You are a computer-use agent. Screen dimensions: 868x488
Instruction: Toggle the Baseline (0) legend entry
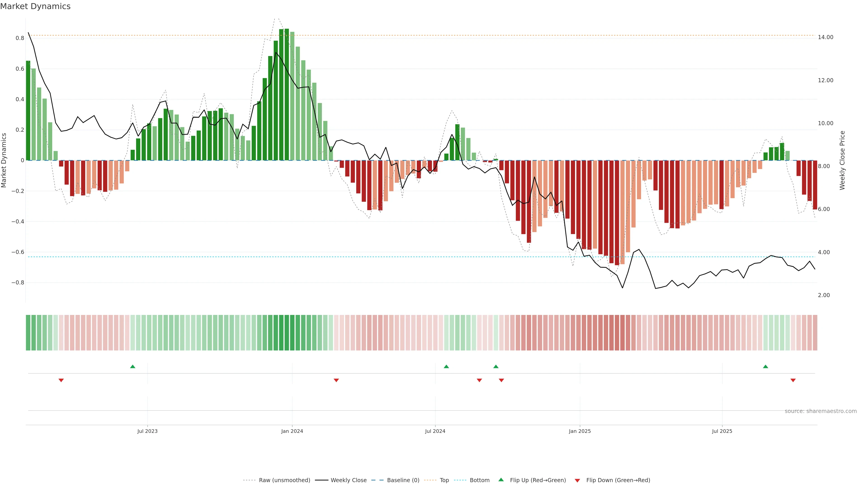click(x=403, y=480)
